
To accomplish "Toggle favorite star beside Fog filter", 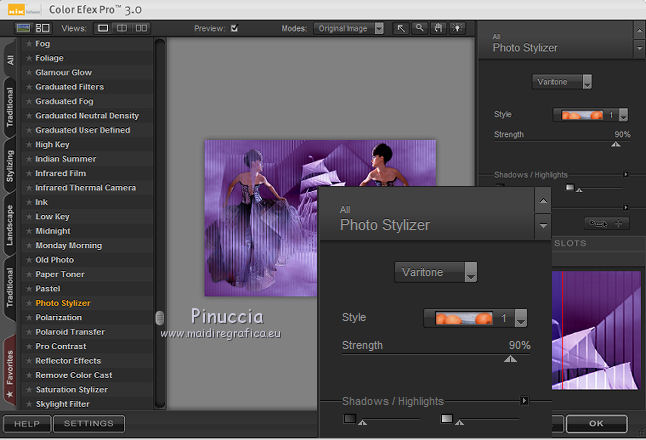I will pyautogui.click(x=29, y=44).
